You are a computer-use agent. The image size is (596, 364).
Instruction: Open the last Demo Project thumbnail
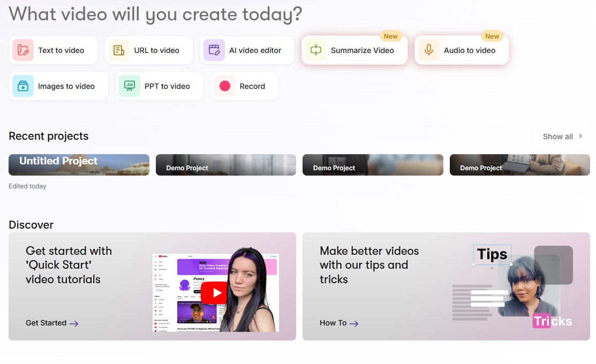coord(519,165)
